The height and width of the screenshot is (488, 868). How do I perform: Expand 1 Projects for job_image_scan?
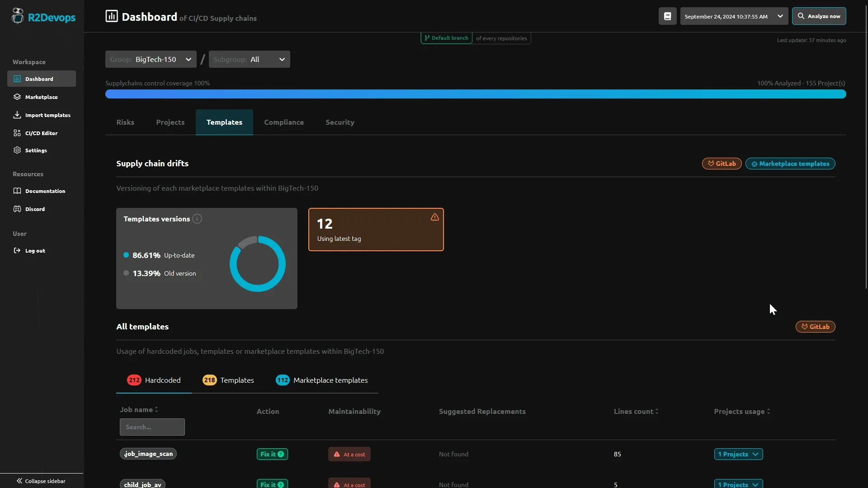click(738, 454)
